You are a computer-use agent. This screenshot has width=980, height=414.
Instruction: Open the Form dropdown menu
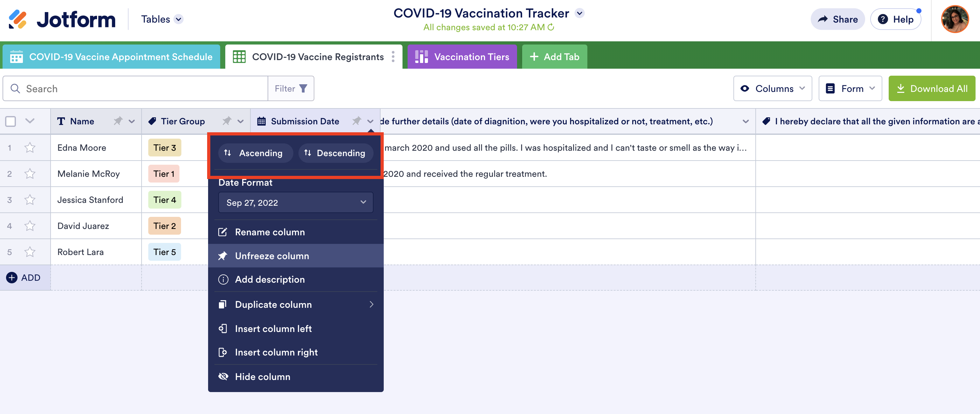[x=850, y=89]
